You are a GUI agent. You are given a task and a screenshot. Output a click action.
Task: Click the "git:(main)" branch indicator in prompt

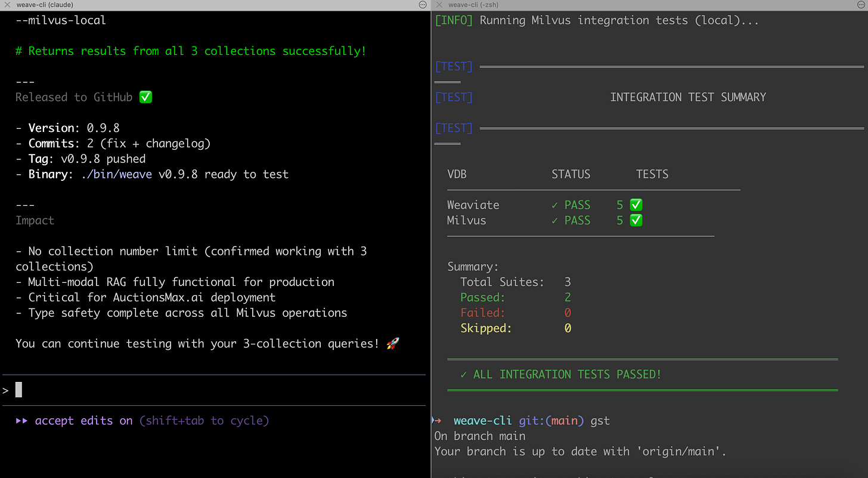click(551, 421)
